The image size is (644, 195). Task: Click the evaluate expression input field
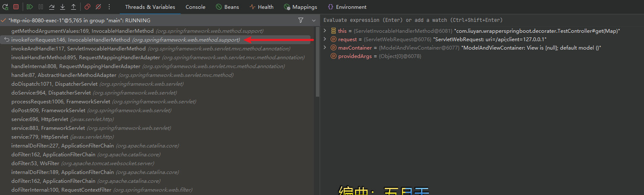pyautogui.click(x=462, y=20)
